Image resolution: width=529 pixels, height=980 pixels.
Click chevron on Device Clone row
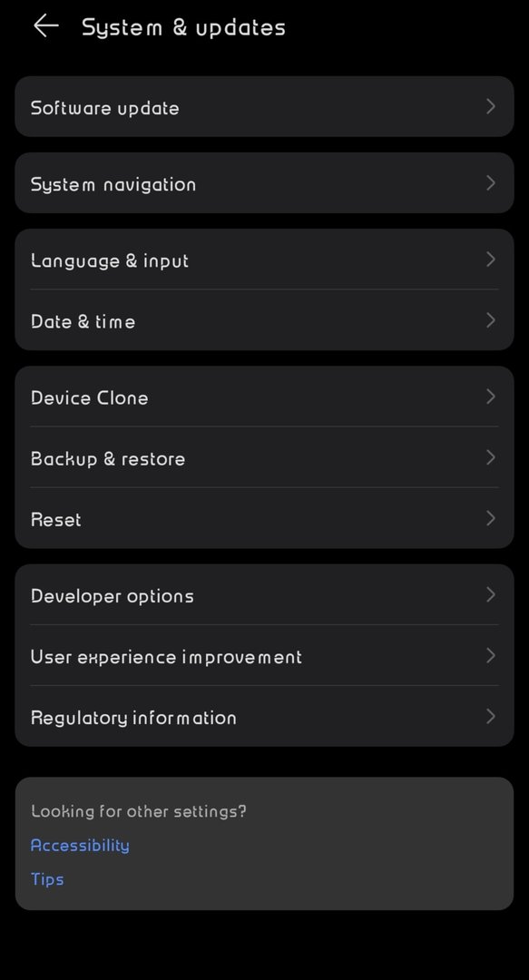point(491,397)
